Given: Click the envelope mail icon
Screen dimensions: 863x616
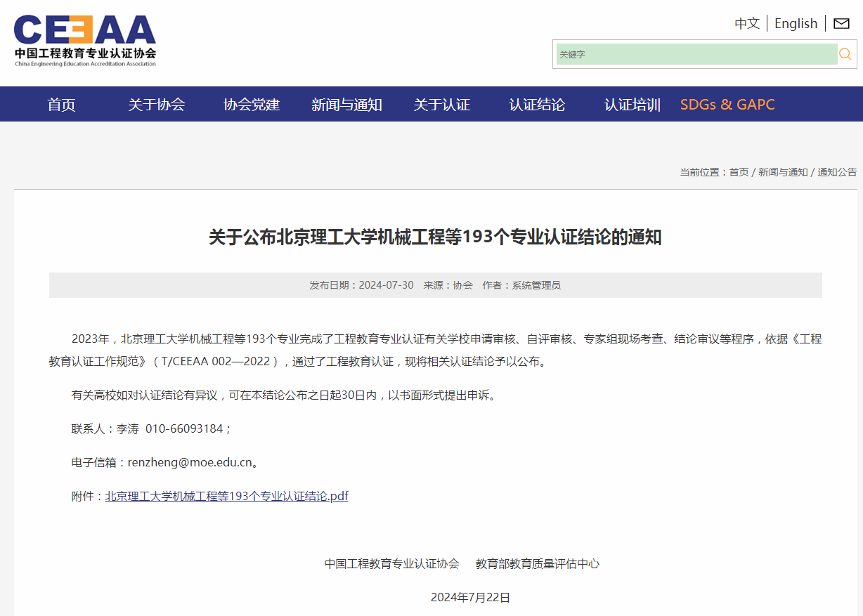Looking at the screenshot, I should pos(841,24).
